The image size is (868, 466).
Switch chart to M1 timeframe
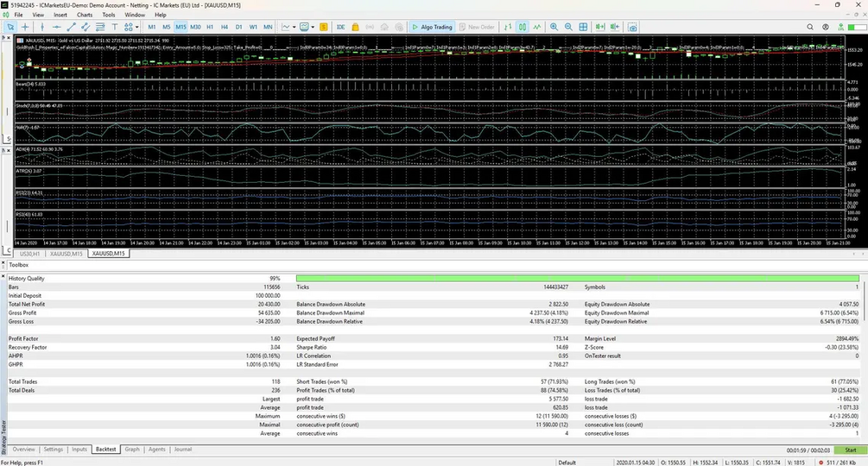pyautogui.click(x=152, y=27)
